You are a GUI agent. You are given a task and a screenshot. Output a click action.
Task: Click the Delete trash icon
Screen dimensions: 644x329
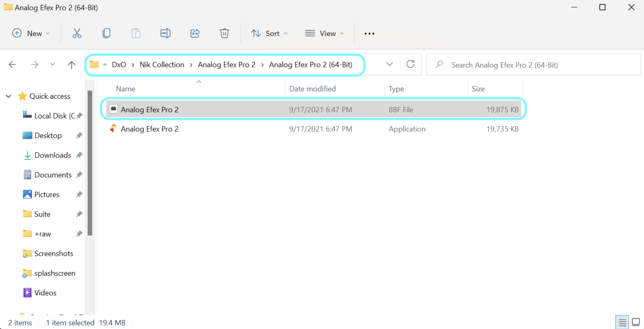[x=224, y=33]
